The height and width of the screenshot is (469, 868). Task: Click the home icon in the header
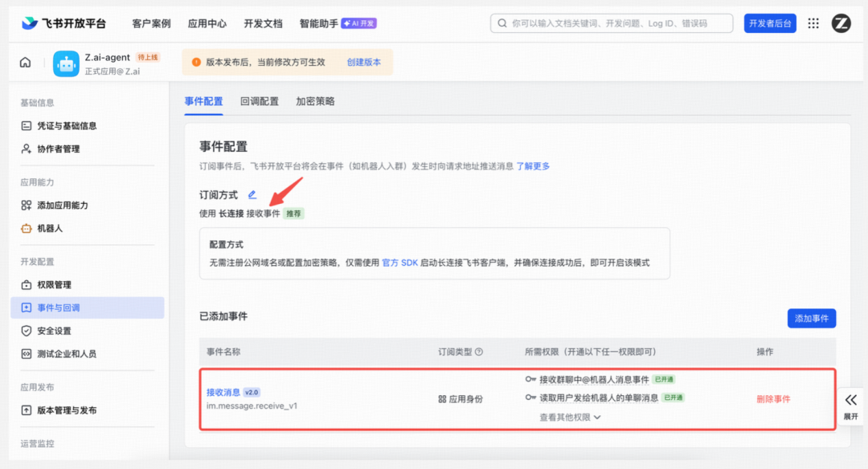coord(26,63)
